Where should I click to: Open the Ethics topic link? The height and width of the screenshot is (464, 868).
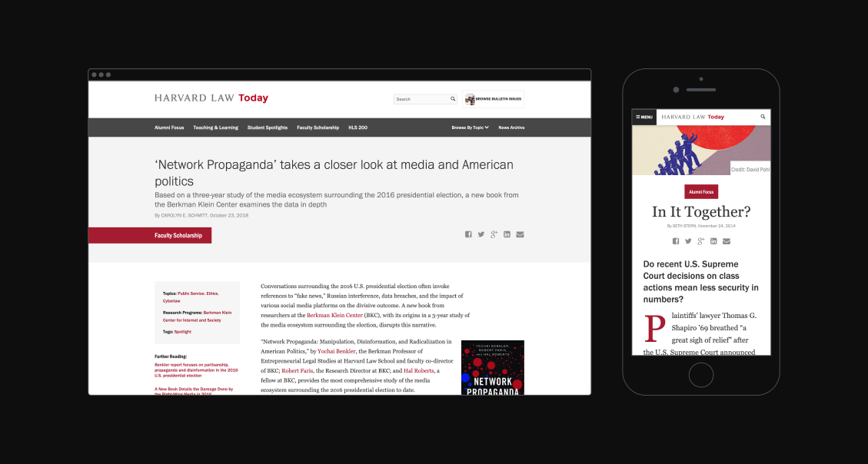pyautogui.click(x=212, y=293)
